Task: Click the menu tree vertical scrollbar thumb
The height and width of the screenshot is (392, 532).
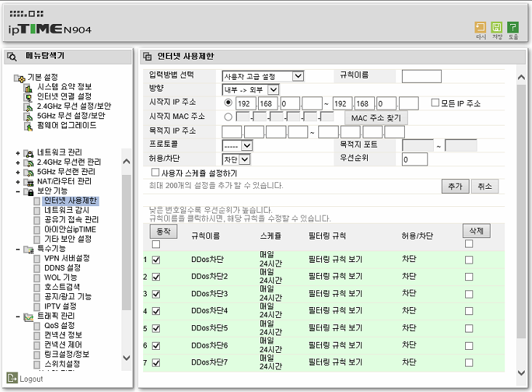Action: 126,242
